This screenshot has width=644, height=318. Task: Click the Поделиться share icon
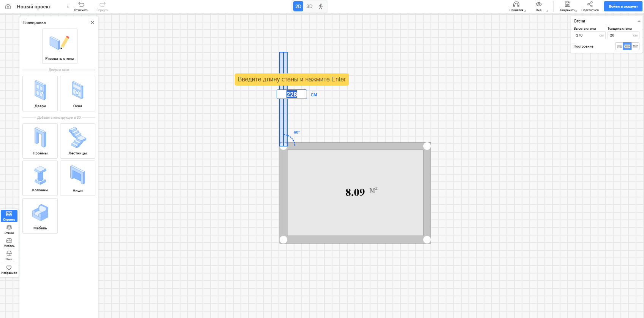(x=590, y=6)
